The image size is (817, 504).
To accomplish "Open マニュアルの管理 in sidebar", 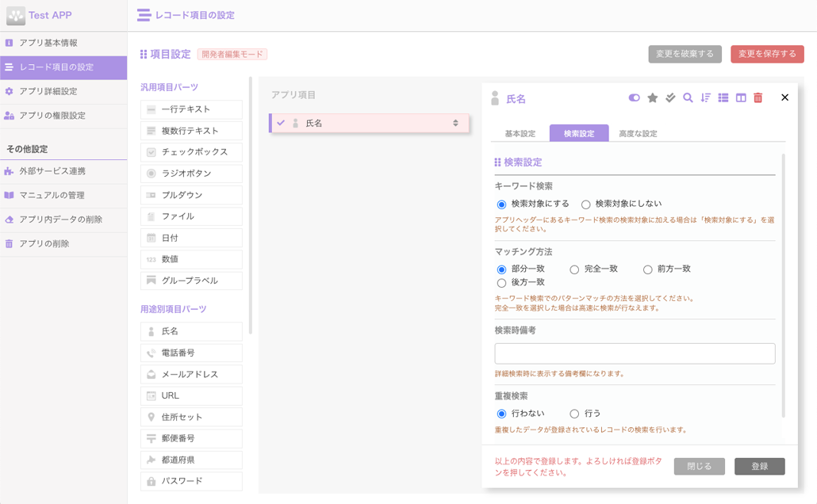I will [63, 195].
